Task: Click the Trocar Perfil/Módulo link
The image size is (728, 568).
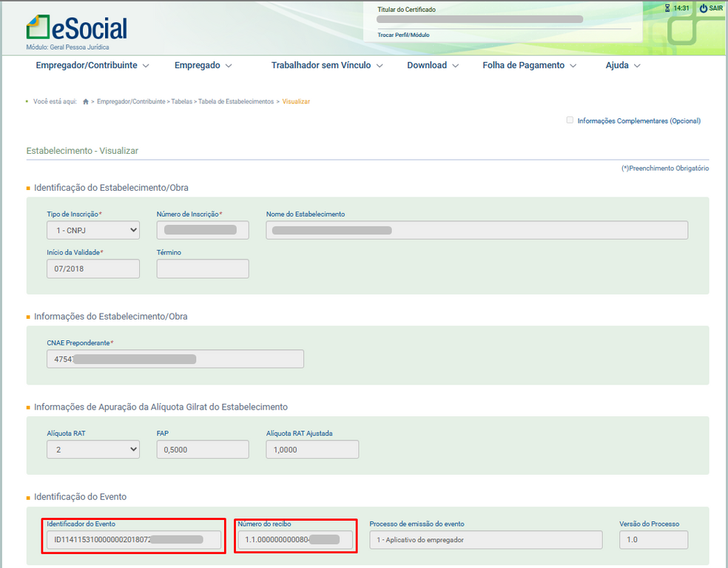Action: tap(403, 35)
